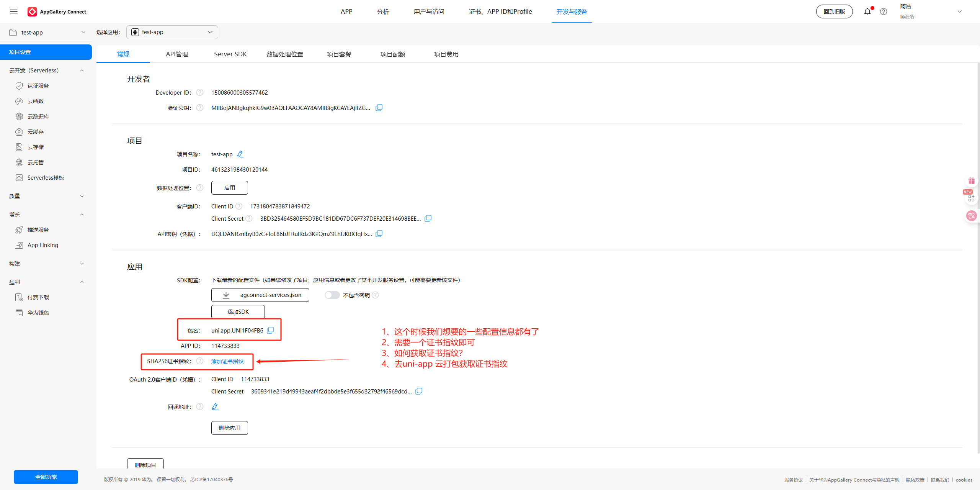
Task: Open the hamburger menu icon
Action: tap(14, 11)
